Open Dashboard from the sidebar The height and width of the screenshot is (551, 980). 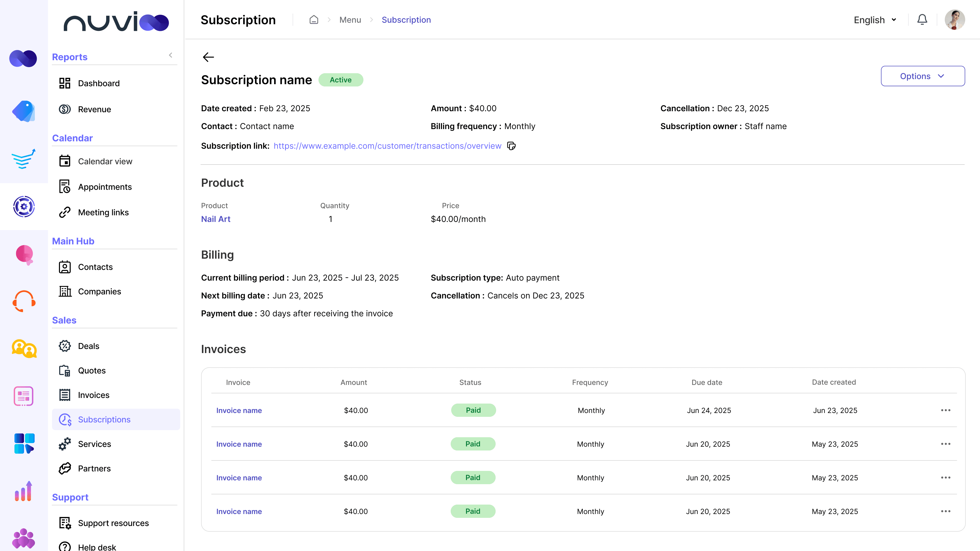click(x=99, y=83)
